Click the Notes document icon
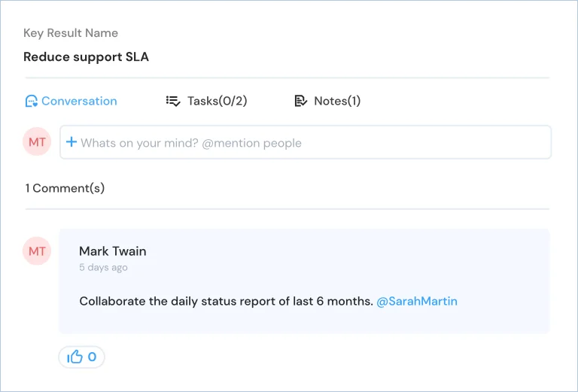The height and width of the screenshot is (392, 578). coord(301,101)
